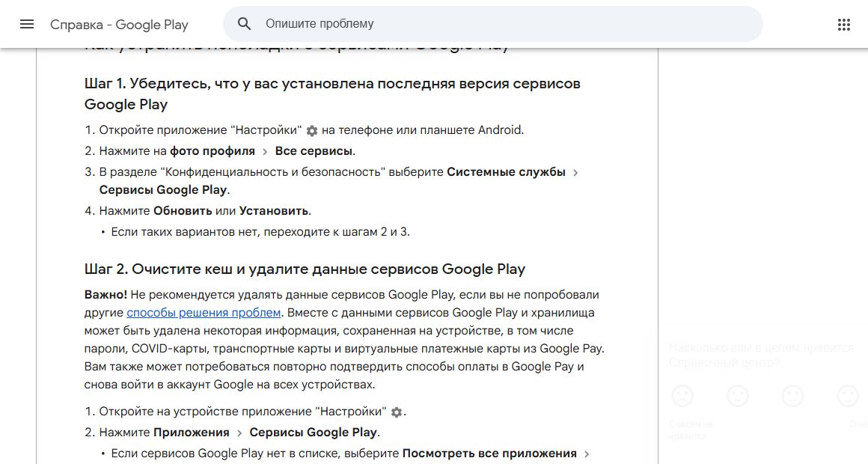
Task: Click the bold "Важно!" label
Action: pos(106,295)
